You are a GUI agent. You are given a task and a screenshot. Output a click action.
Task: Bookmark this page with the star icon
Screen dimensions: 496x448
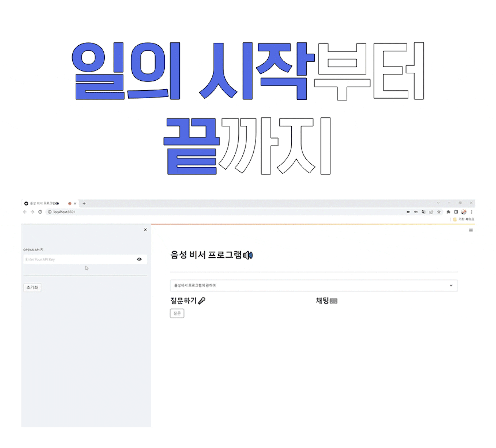pos(439,212)
